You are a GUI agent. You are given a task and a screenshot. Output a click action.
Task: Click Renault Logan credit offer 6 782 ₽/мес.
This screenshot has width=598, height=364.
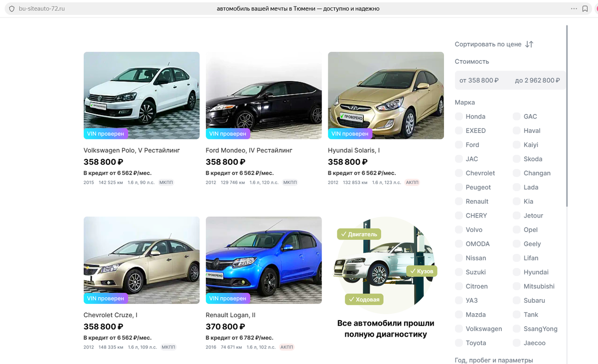click(239, 338)
